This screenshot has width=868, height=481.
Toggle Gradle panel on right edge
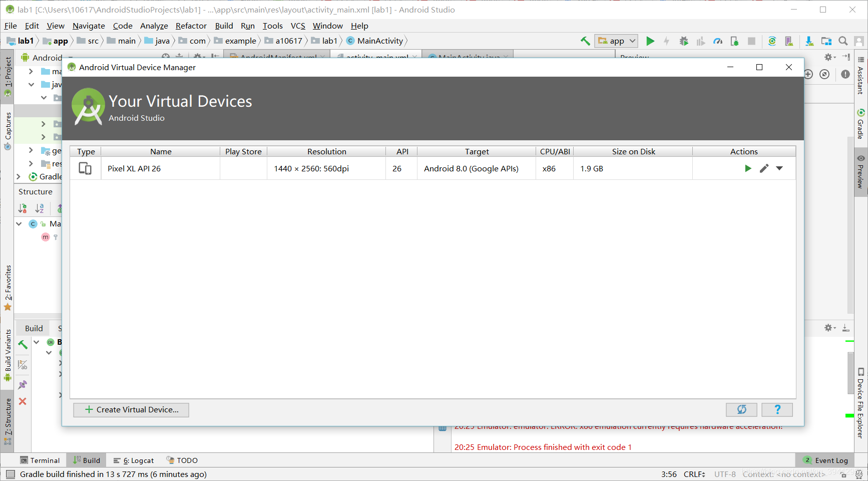click(x=860, y=124)
